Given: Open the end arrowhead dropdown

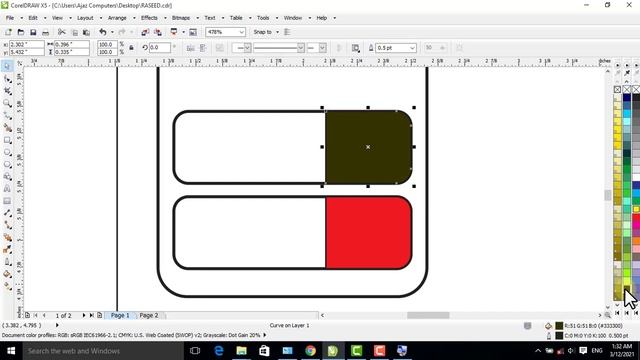Looking at the screenshot, I should click(322, 48).
